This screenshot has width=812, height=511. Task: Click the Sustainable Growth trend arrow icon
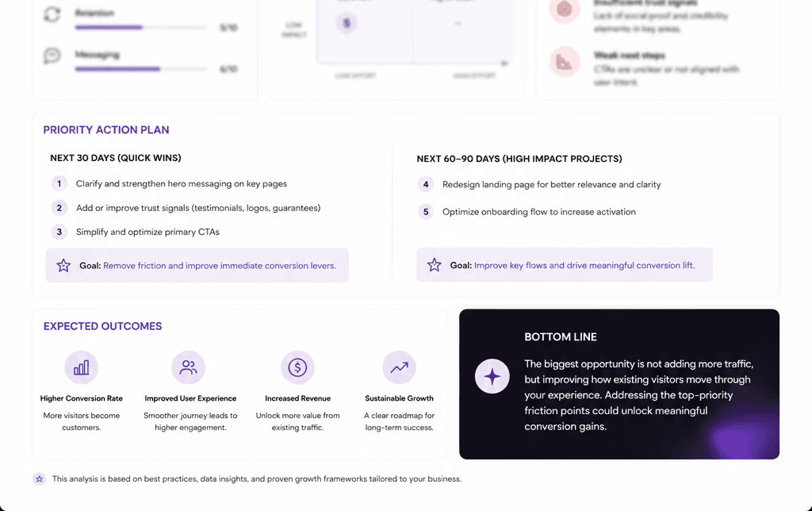tap(399, 367)
